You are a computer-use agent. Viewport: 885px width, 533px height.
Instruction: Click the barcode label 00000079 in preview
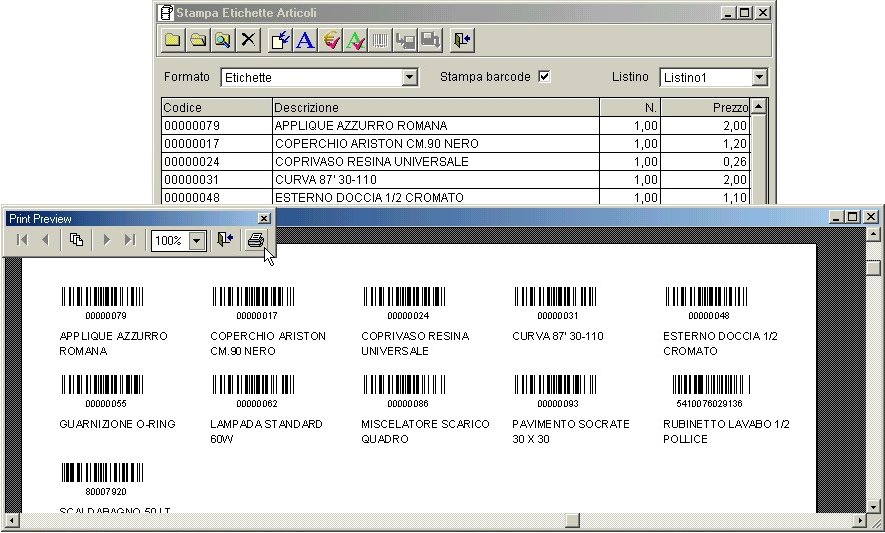pyautogui.click(x=103, y=303)
